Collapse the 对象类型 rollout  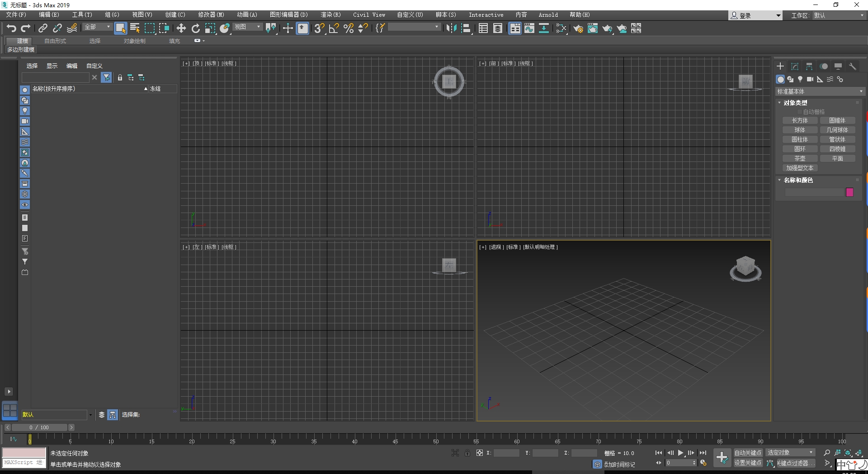pos(795,103)
